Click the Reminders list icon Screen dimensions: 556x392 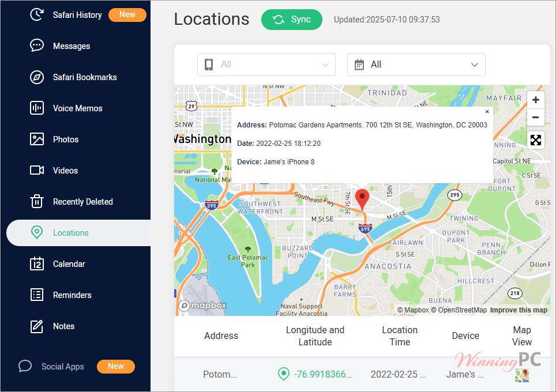click(37, 295)
